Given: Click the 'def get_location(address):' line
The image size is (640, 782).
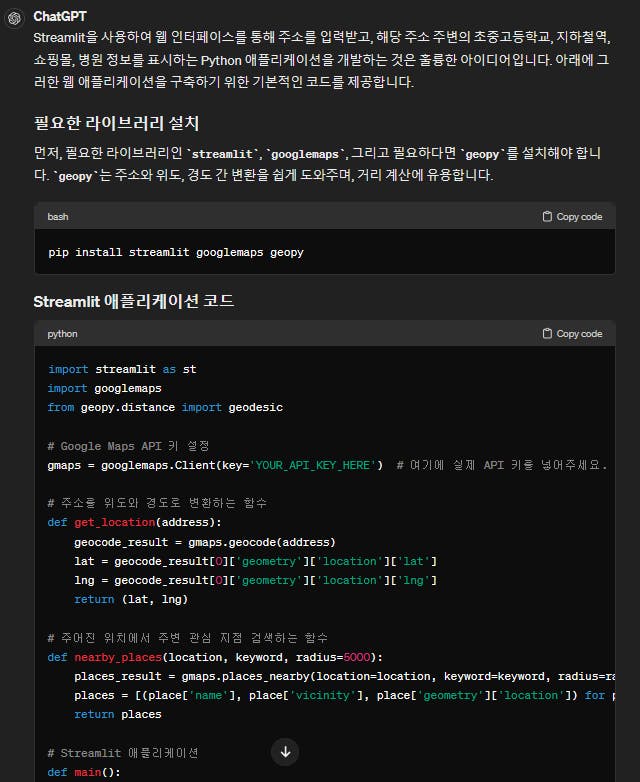Looking at the screenshot, I should pyautogui.click(x=135, y=522).
